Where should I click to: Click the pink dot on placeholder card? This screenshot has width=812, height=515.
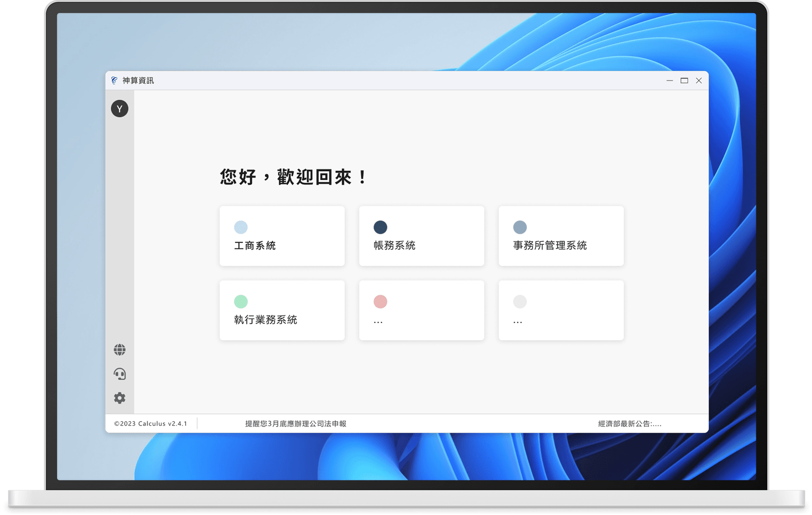[380, 301]
